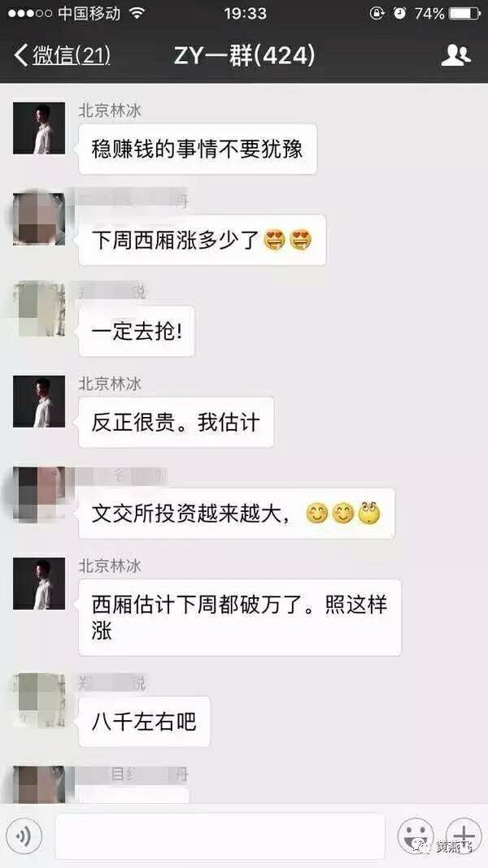The height and width of the screenshot is (868, 488).
Task: Tap the voice message icon
Action: (x=24, y=835)
